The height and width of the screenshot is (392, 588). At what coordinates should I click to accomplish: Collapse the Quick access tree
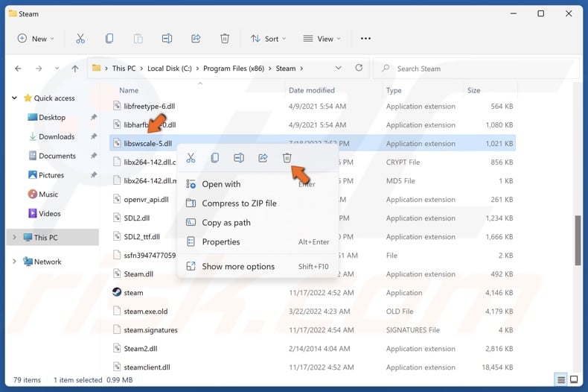pyautogui.click(x=14, y=98)
